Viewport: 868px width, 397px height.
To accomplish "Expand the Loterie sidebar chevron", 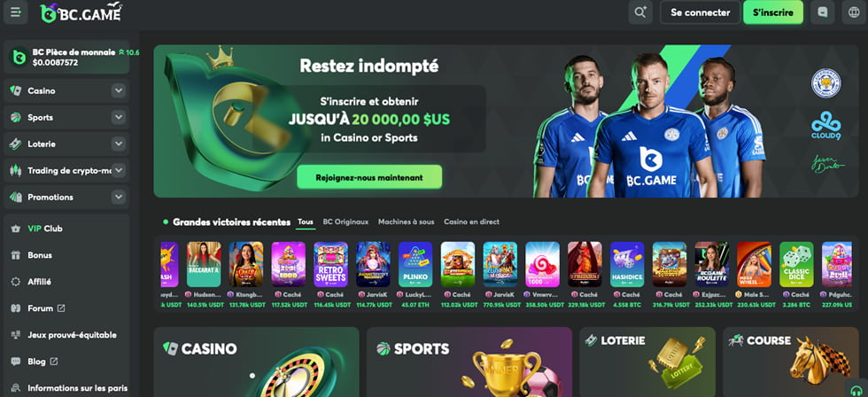I will (119, 144).
